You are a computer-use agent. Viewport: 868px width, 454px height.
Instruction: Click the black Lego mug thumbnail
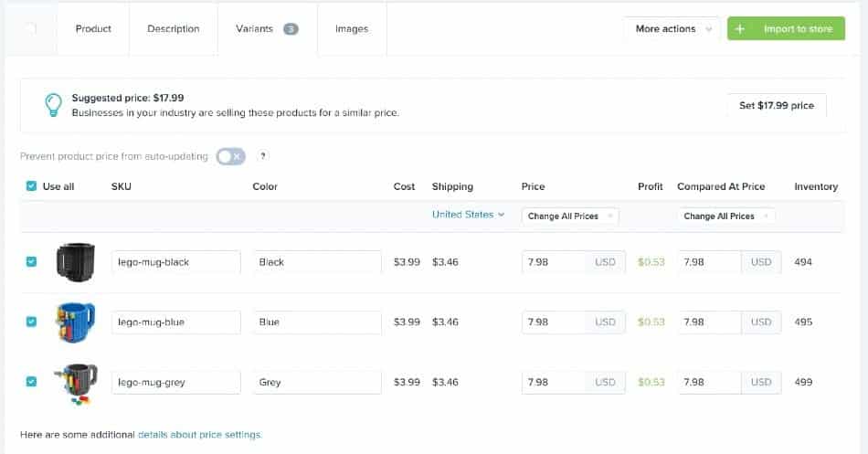75,261
